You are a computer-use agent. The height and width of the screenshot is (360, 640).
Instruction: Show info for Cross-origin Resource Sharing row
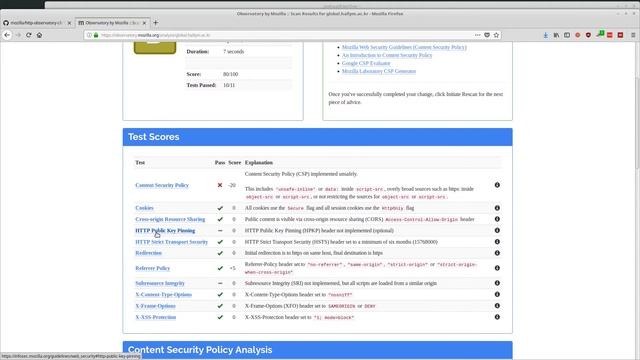(x=497, y=219)
